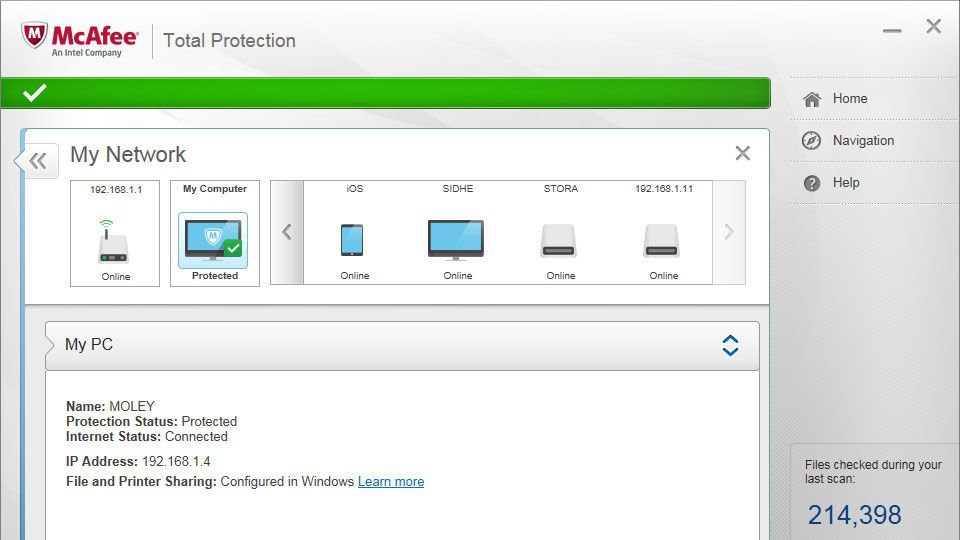This screenshot has height=540, width=960.
Task: Select the SIDHE monitor device icon
Action: coord(456,240)
